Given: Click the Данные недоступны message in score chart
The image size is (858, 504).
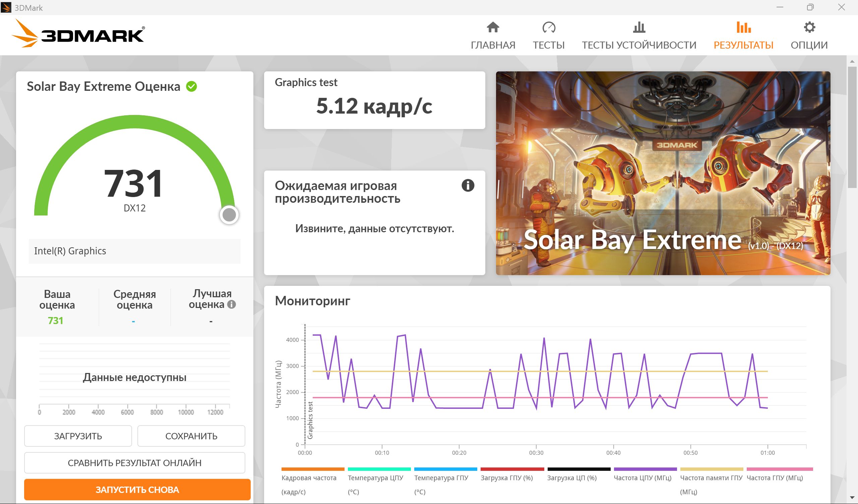Looking at the screenshot, I should point(134,377).
